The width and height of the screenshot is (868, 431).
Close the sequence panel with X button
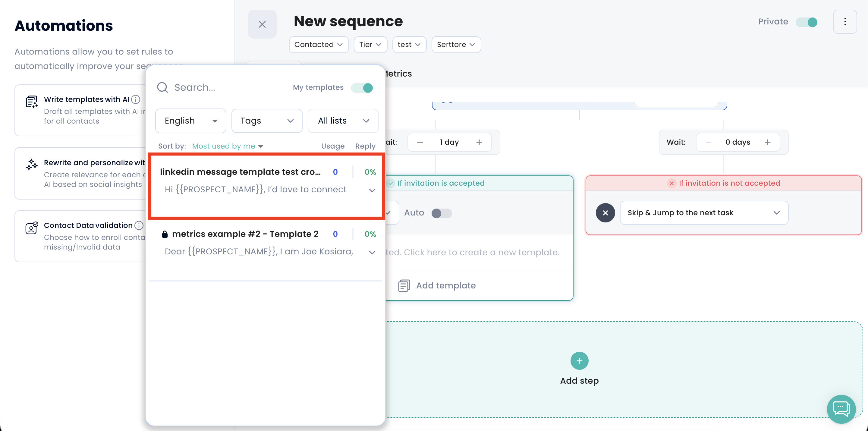click(x=262, y=24)
